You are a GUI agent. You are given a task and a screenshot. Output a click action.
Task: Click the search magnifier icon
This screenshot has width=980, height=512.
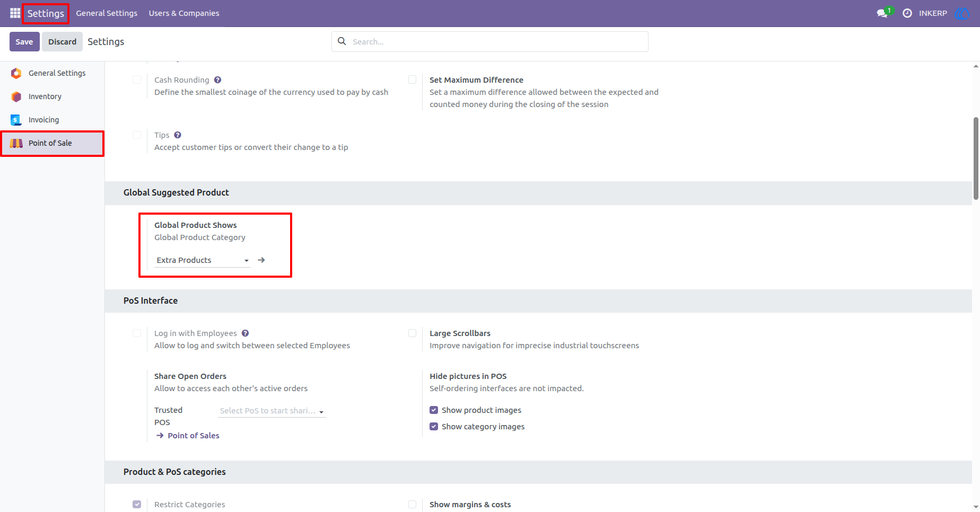coord(342,41)
